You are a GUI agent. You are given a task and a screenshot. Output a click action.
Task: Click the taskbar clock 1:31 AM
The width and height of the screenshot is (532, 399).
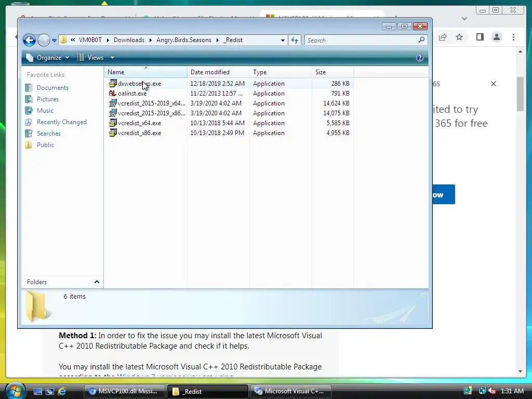pyautogui.click(x=512, y=391)
